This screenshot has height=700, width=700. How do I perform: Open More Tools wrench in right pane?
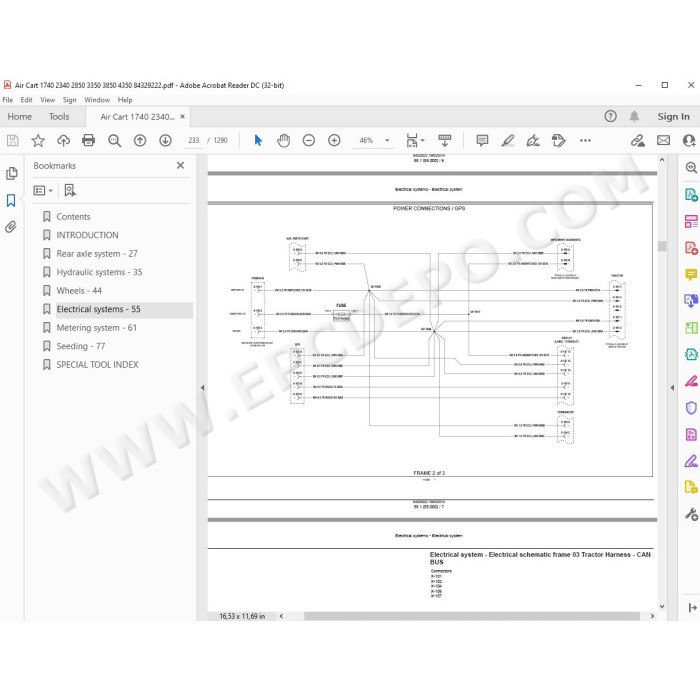[x=691, y=514]
